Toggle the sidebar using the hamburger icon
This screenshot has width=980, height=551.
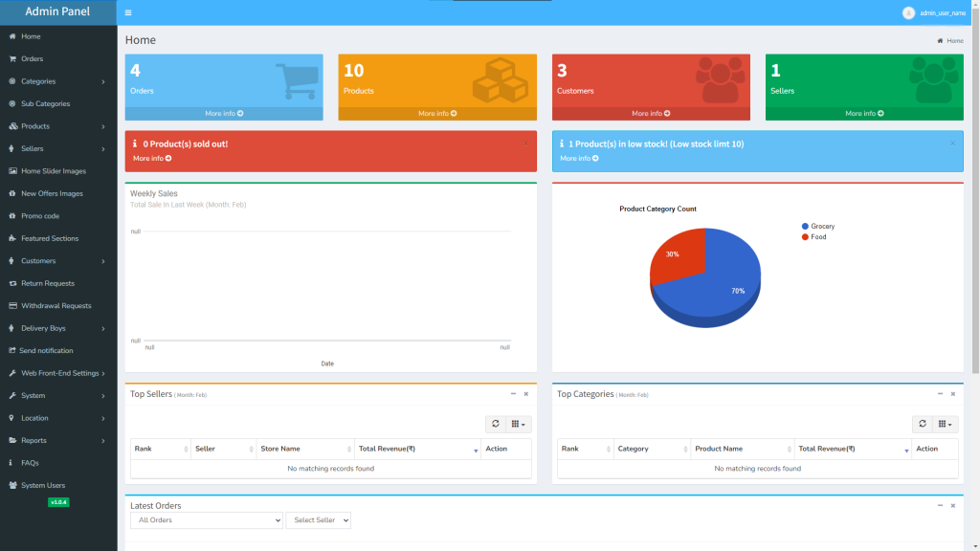tap(127, 12)
